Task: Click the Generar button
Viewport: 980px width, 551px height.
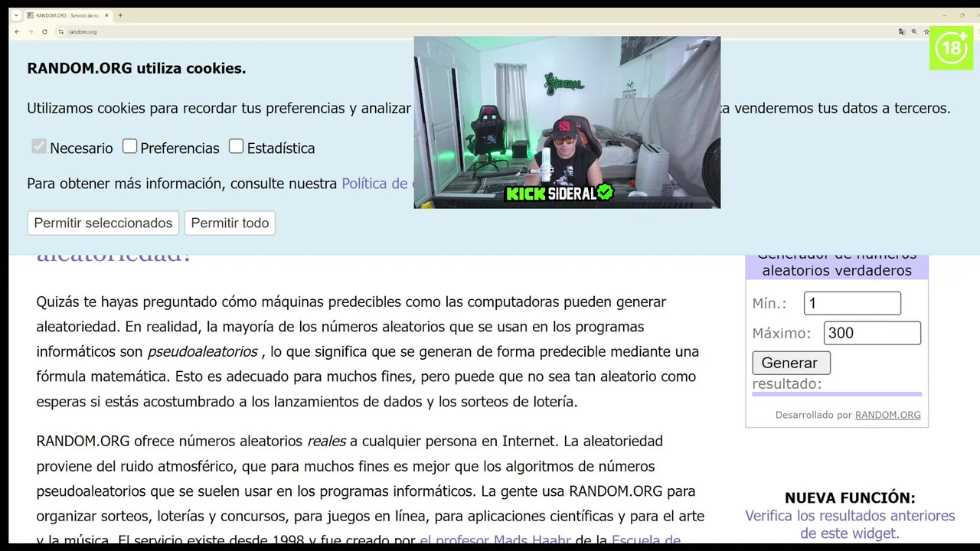Action: [791, 363]
